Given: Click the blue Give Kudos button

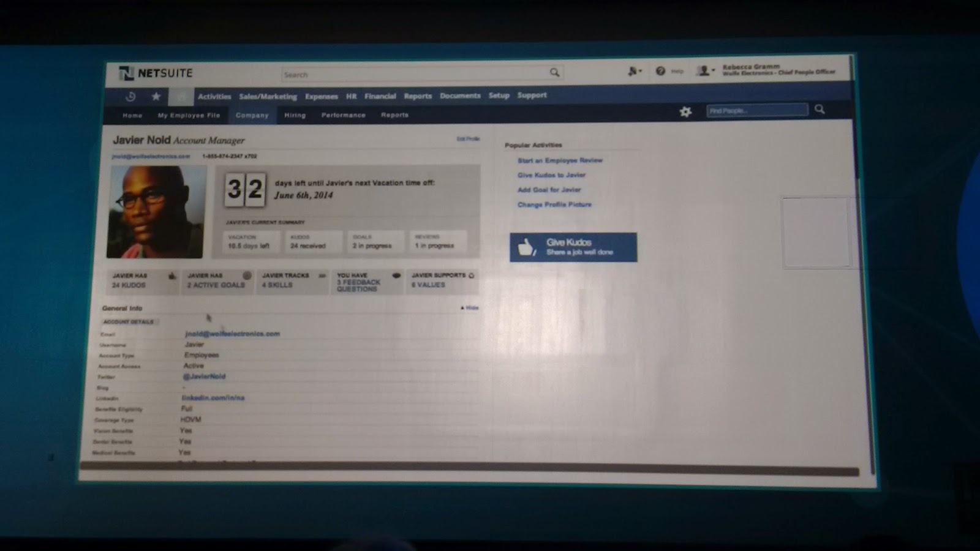Looking at the screenshot, I should pyautogui.click(x=573, y=247).
